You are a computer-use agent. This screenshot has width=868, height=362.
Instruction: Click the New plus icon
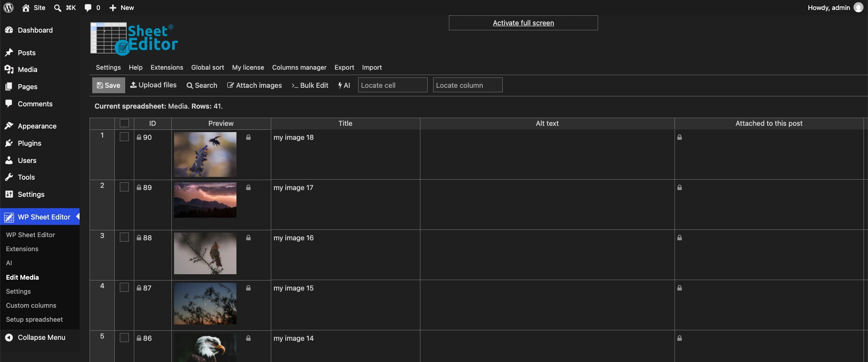coord(113,8)
